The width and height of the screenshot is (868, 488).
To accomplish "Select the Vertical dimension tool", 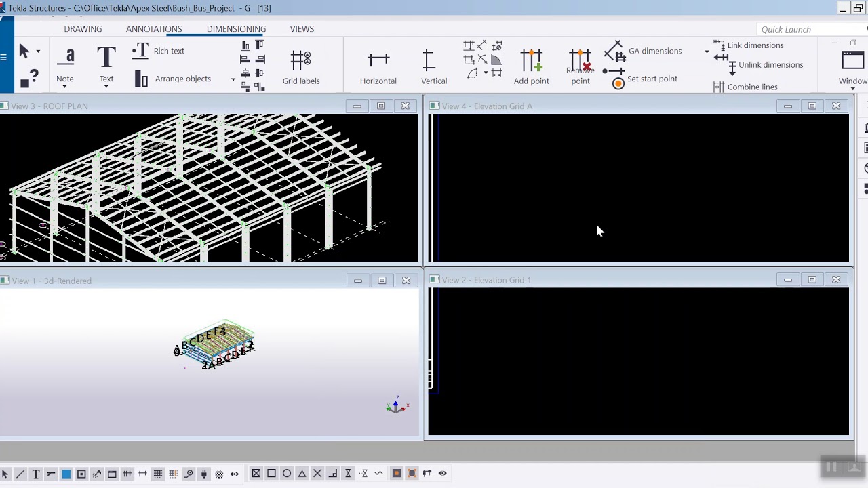I will (x=433, y=67).
